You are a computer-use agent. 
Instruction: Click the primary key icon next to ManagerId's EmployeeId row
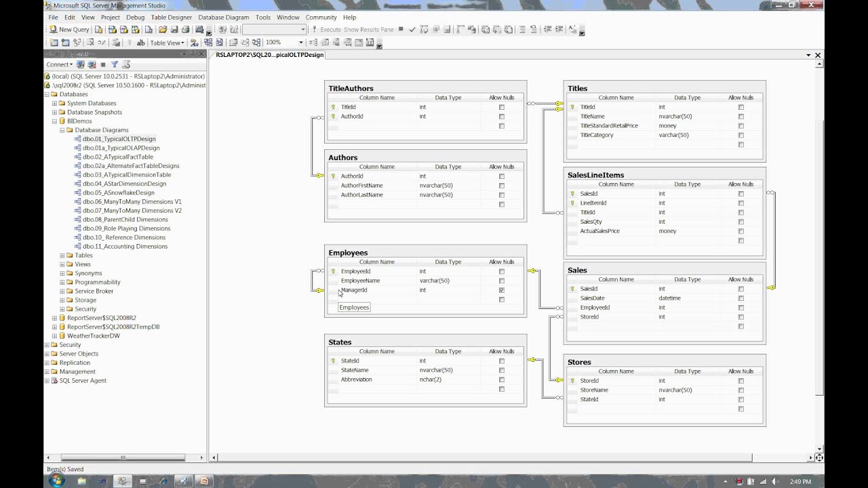click(x=333, y=271)
